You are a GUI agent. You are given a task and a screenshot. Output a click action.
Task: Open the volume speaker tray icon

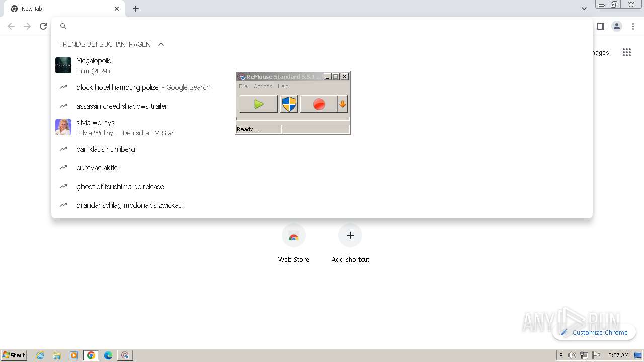pyautogui.click(x=572, y=355)
